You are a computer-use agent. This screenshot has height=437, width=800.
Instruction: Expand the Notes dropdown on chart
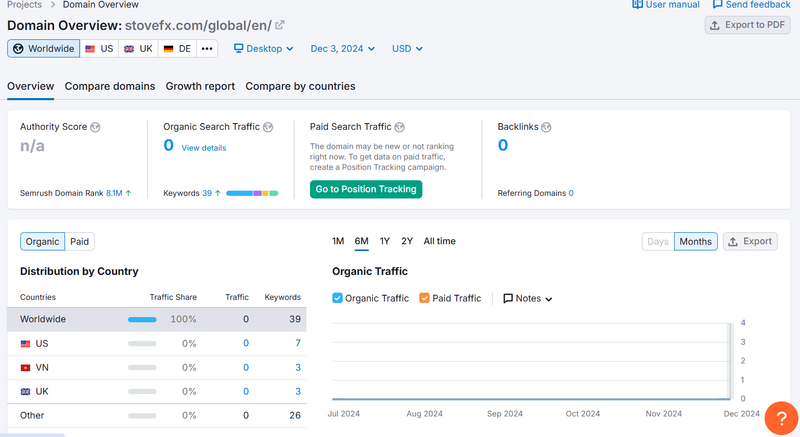point(528,298)
